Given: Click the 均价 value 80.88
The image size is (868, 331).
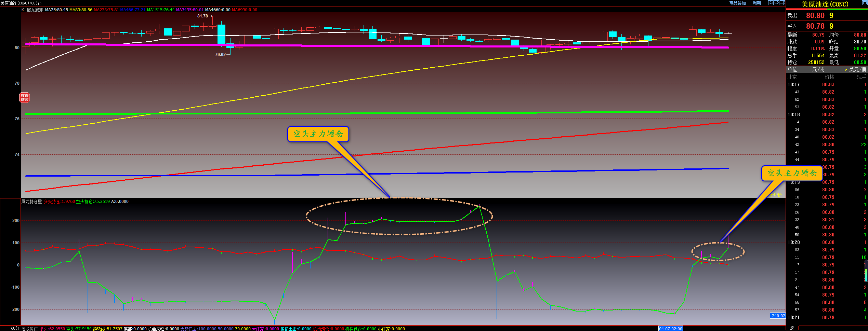Looking at the screenshot, I should [860, 35].
